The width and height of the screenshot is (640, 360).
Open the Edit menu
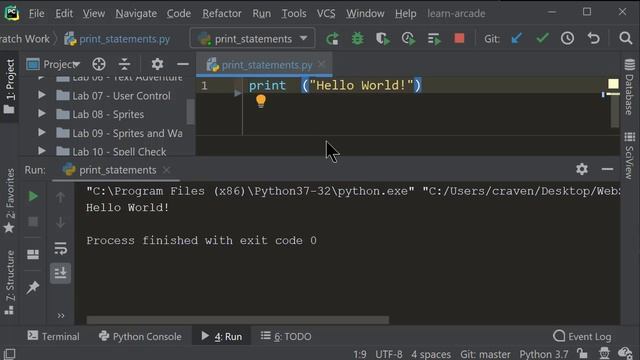pyautogui.click(x=64, y=13)
